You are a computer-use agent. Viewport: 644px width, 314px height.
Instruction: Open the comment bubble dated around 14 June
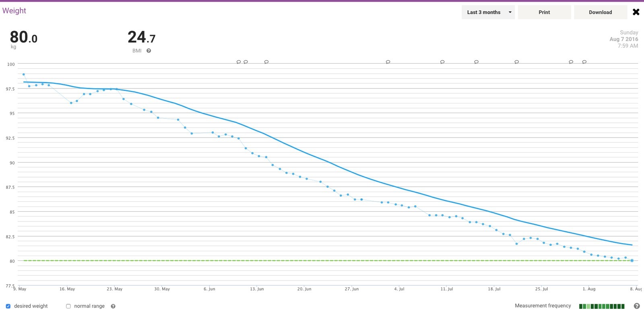[x=266, y=62]
